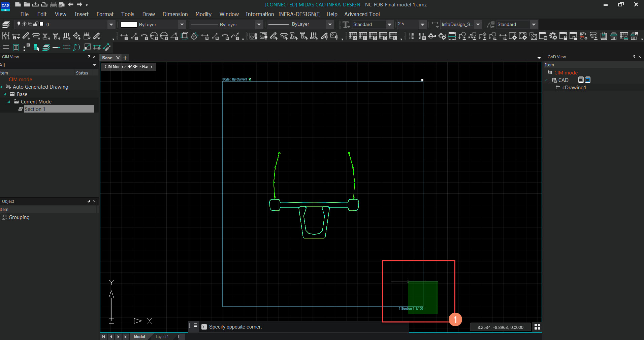Click the Text style 'T' icon
This screenshot has width=644, height=340.
click(x=346, y=24)
